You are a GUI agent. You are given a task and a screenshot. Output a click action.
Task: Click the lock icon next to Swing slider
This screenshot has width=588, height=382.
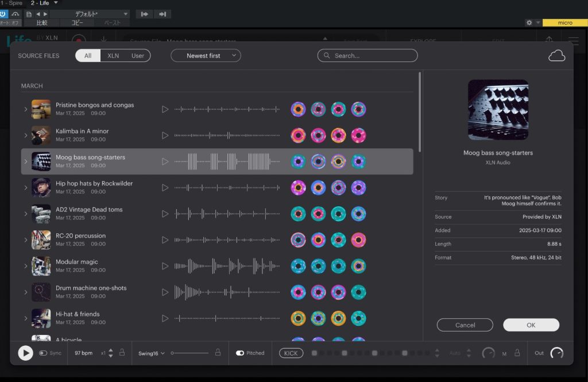coord(218,353)
